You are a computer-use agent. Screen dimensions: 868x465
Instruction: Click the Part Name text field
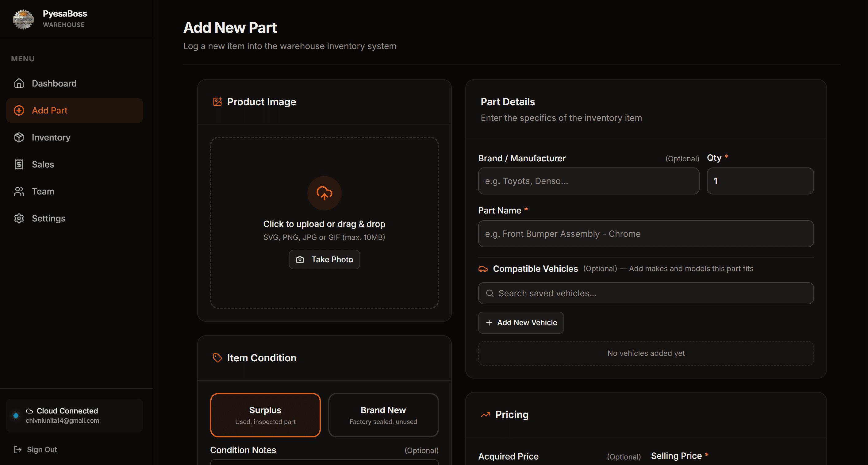click(x=646, y=234)
